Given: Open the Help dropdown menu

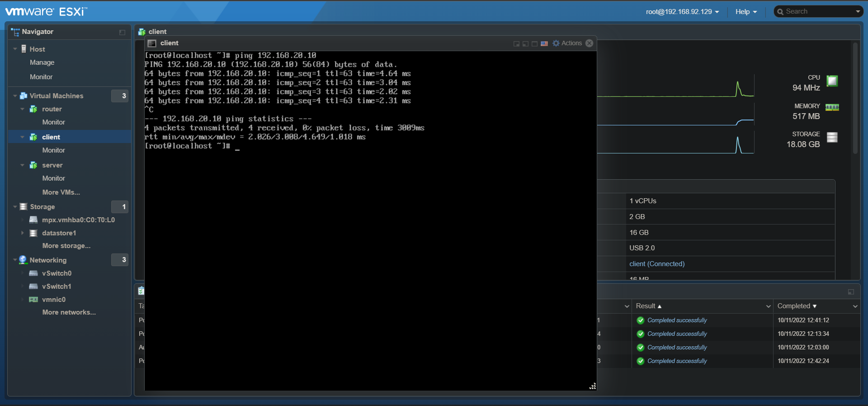Looking at the screenshot, I should coord(746,12).
